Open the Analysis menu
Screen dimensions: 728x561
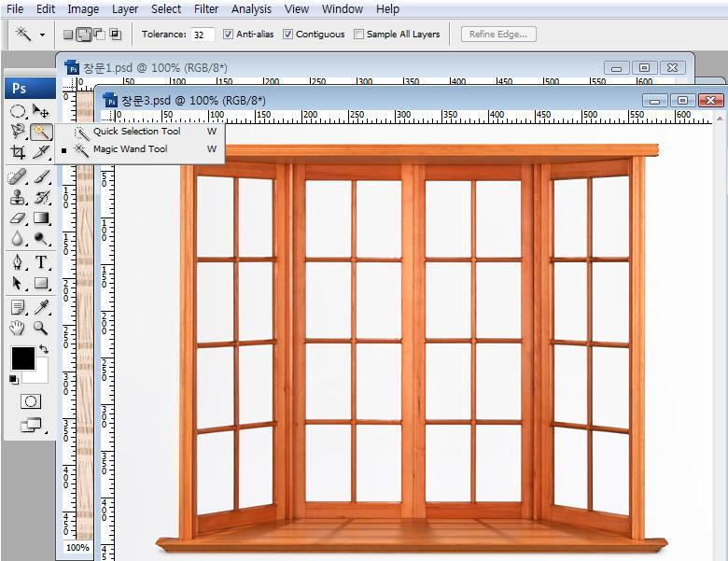point(251,9)
